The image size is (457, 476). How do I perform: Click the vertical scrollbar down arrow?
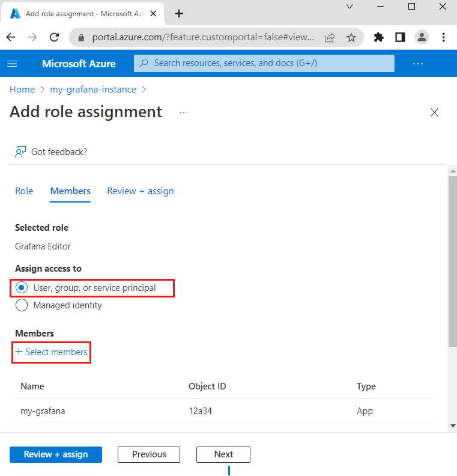(453, 426)
